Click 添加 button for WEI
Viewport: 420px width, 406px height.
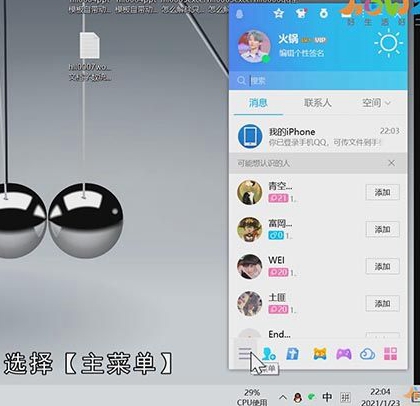click(382, 266)
